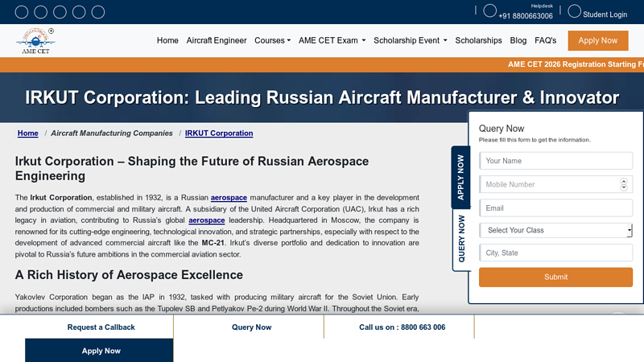The height and width of the screenshot is (362, 644).
Task: Click the page title 'IRKUT Corporation: Leading Russian Aircraft Manufacturer'
Action: tap(322, 97)
